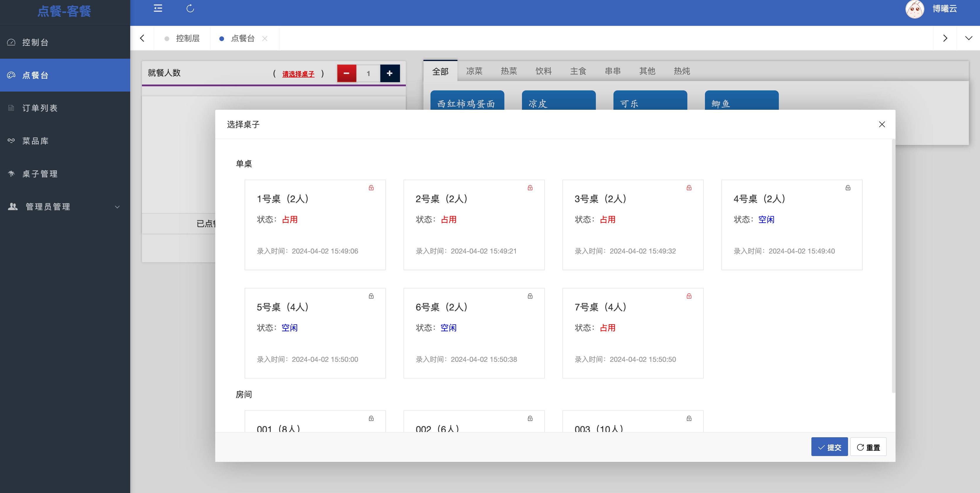Select the 串串 category tab
Viewport: 980px width, 493px height.
[x=613, y=71]
